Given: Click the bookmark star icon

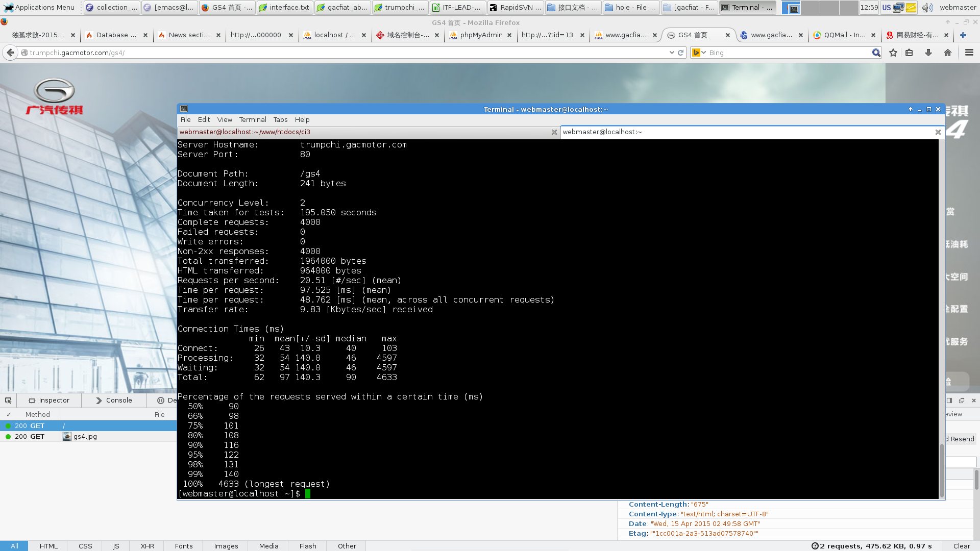Looking at the screenshot, I should (x=893, y=53).
